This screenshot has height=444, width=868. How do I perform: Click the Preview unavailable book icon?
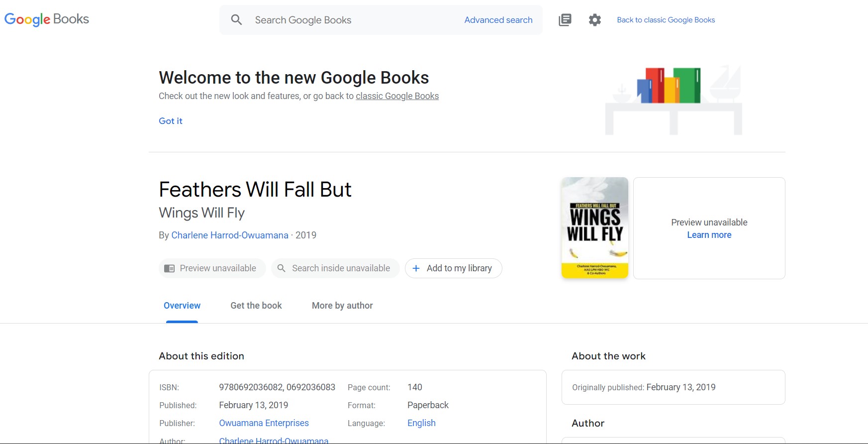[170, 268]
